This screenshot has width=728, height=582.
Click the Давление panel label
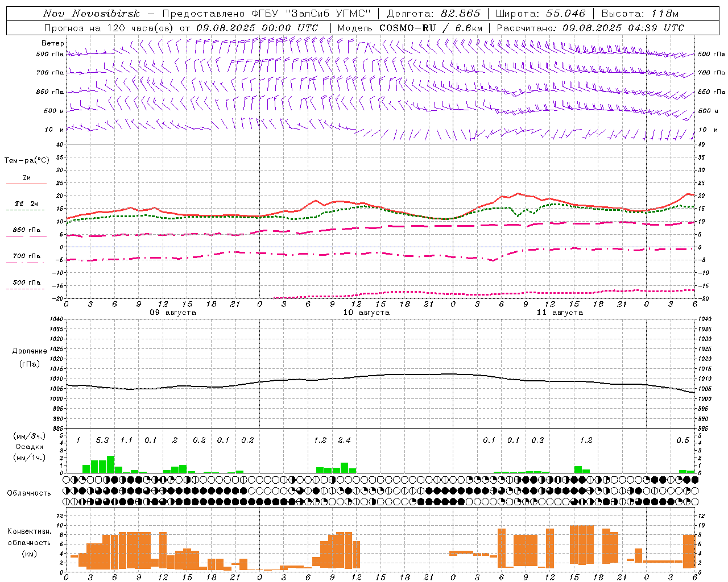pos(30,351)
